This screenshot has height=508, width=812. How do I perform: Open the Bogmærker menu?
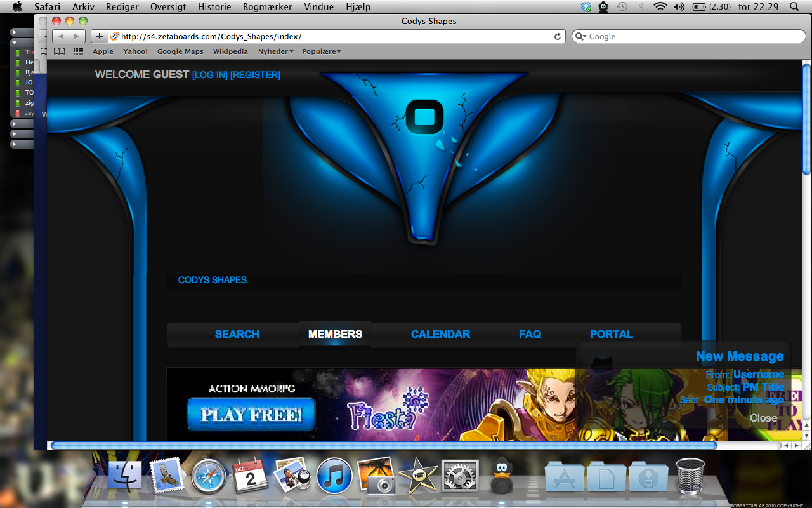267,7
